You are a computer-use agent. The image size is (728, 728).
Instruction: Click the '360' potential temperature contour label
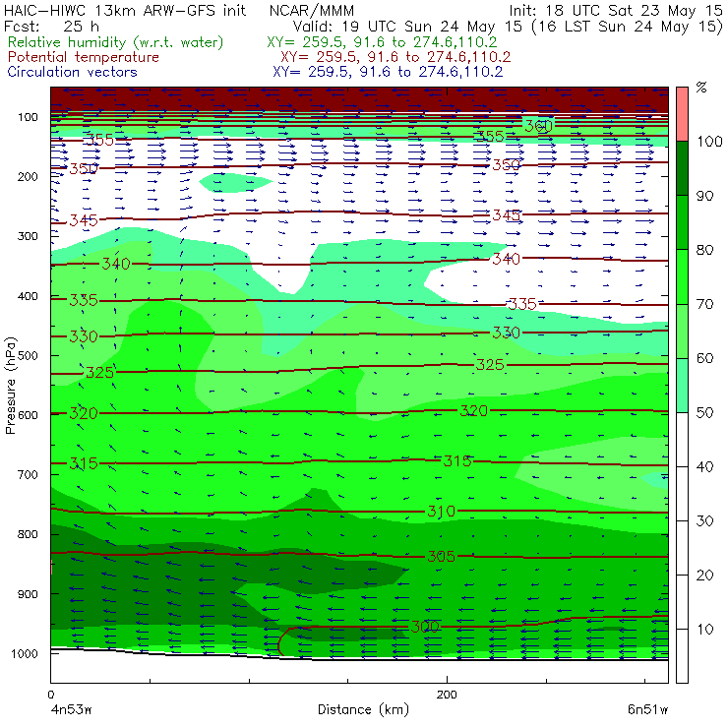[538, 126]
